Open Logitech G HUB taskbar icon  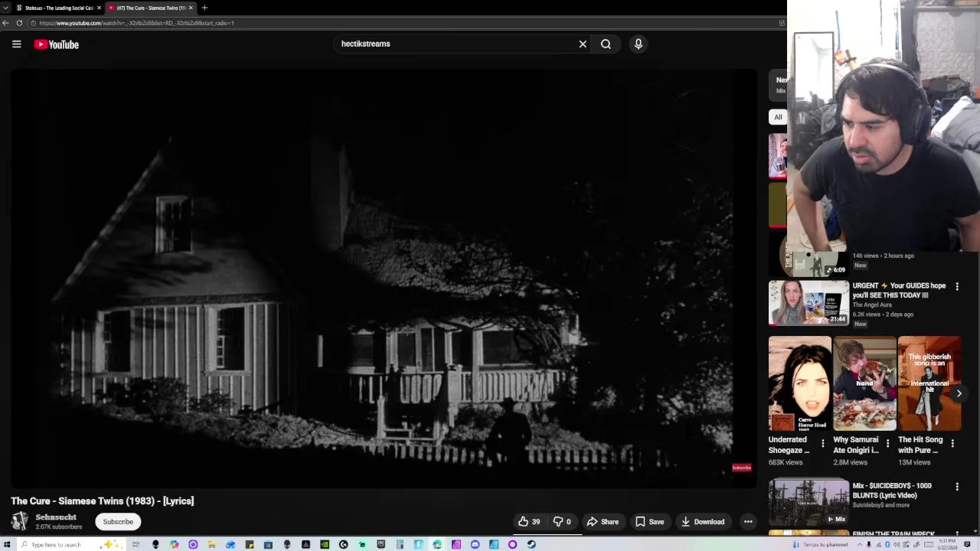coord(343,544)
